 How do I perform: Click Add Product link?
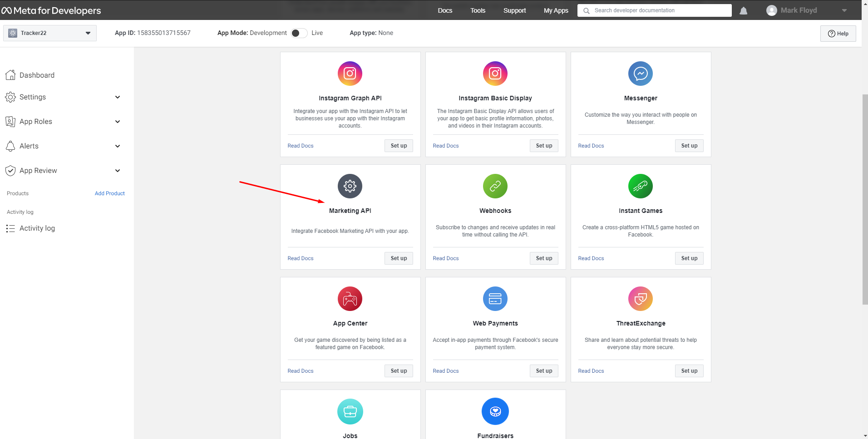[x=110, y=193]
